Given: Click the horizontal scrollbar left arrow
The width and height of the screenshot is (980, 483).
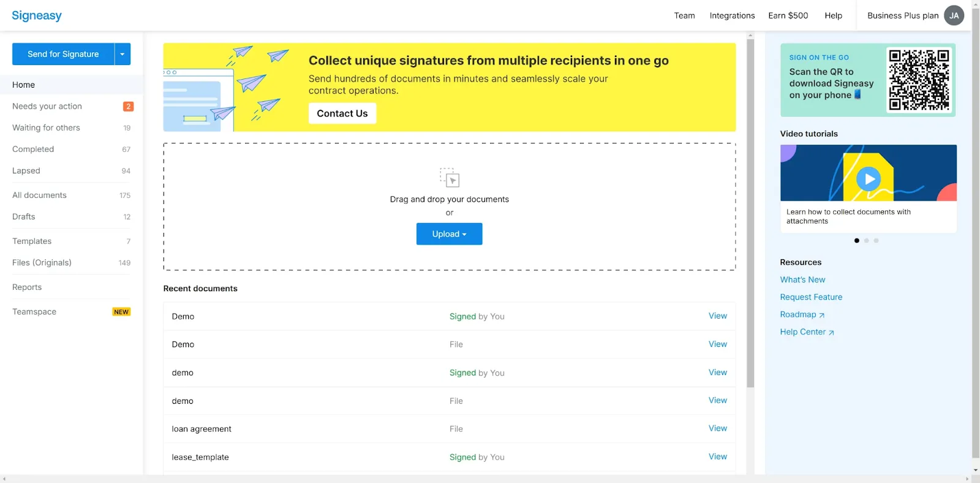Looking at the screenshot, I should (x=4, y=479).
